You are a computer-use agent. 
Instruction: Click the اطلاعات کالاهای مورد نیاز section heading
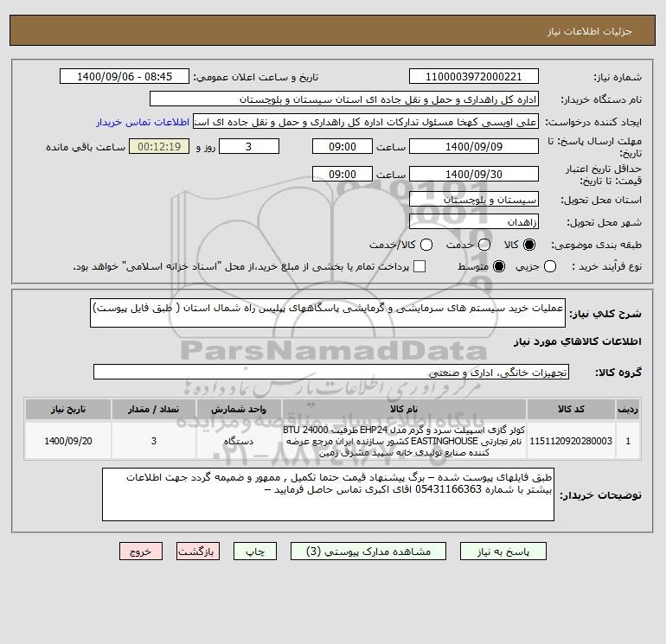tap(577, 341)
